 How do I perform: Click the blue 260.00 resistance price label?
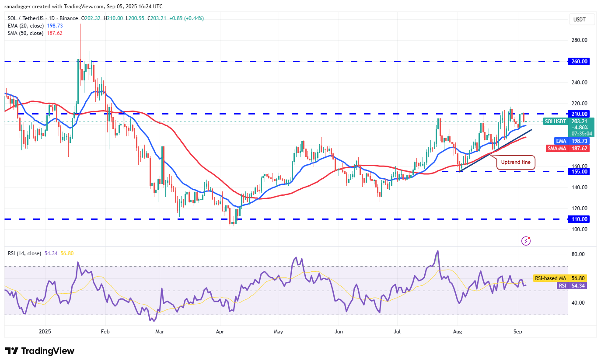pyautogui.click(x=578, y=61)
